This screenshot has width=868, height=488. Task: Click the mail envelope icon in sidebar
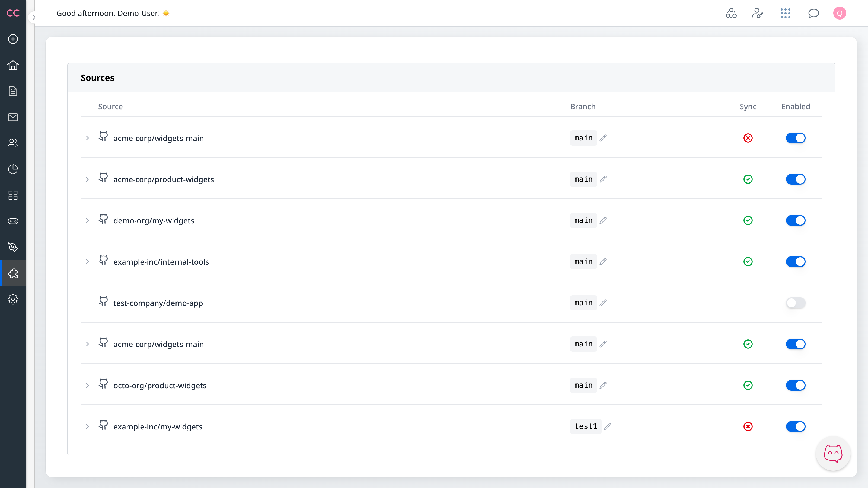coord(13,117)
